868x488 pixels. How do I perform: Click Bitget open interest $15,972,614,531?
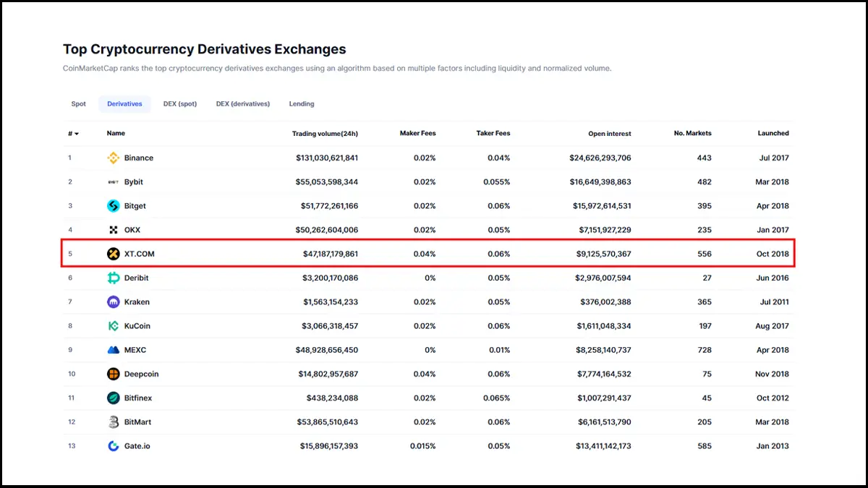[x=603, y=206]
